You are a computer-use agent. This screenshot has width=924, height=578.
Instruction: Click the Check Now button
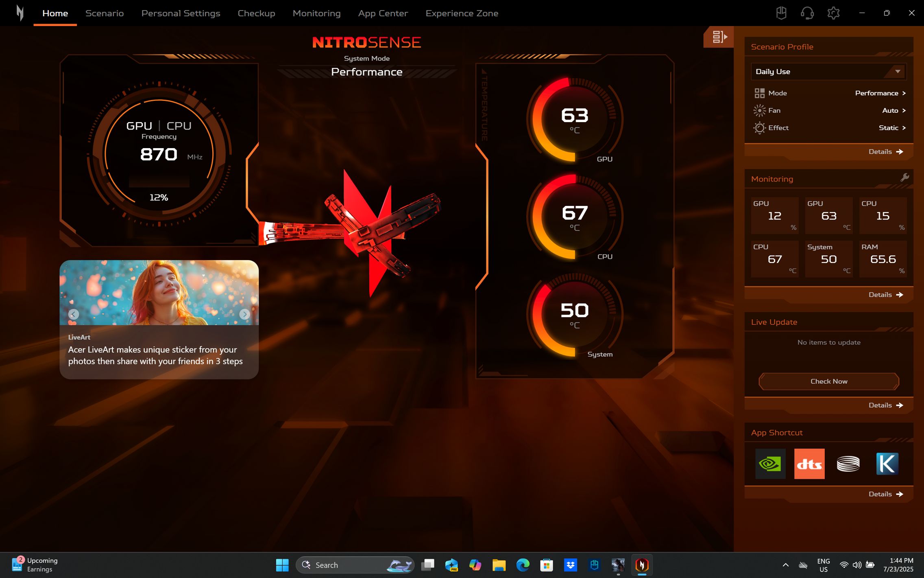point(828,381)
